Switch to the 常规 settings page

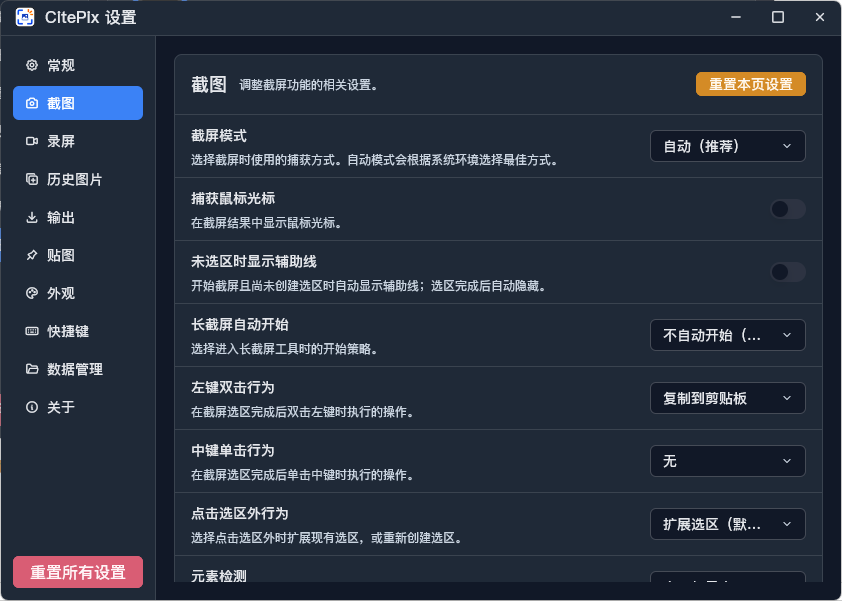(x=78, y=65)
